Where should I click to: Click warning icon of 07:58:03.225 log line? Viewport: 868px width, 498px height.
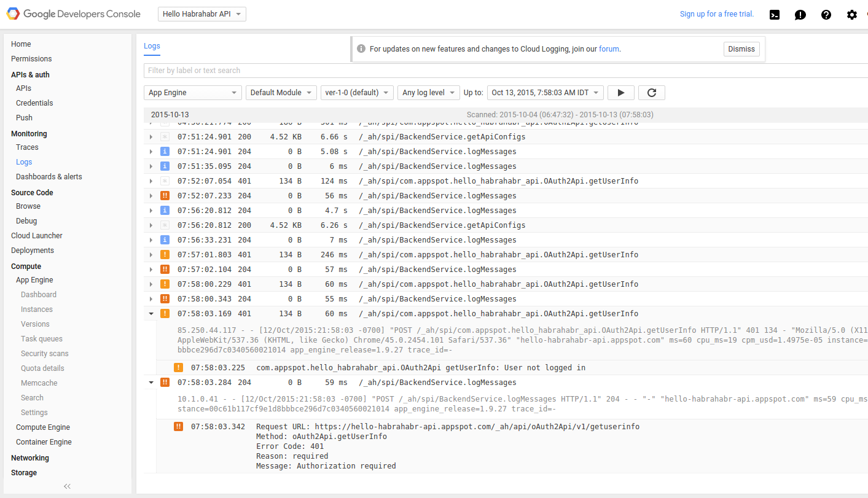(x=178, y=368)
